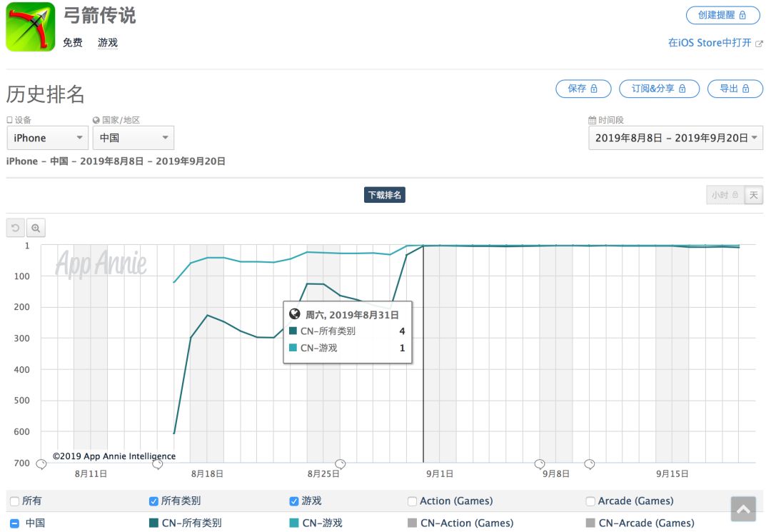
Task: Click the 游戏 category link under title
Action: click(108, 43)
